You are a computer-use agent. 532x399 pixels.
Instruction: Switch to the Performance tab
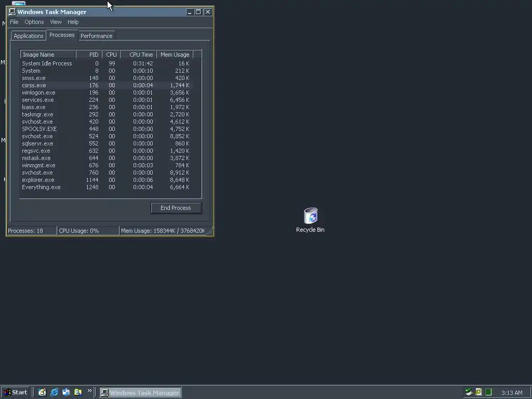click(96, 36)
